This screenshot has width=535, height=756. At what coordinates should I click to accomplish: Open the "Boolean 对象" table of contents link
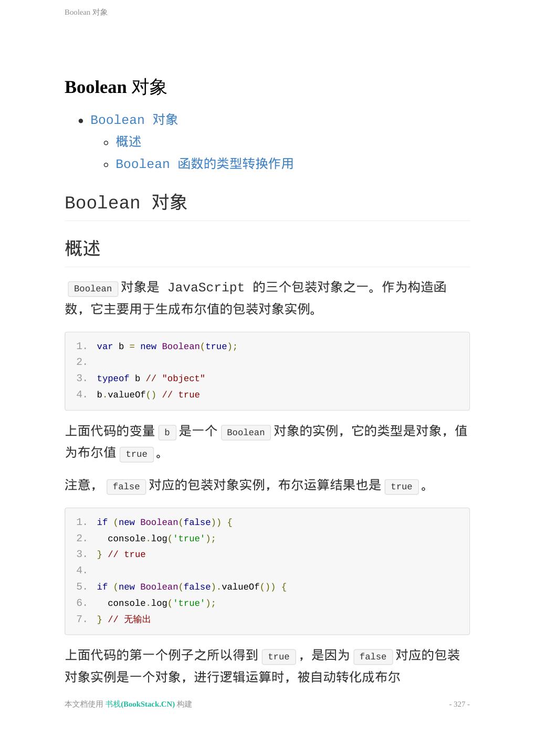click(x=134, y=120)
